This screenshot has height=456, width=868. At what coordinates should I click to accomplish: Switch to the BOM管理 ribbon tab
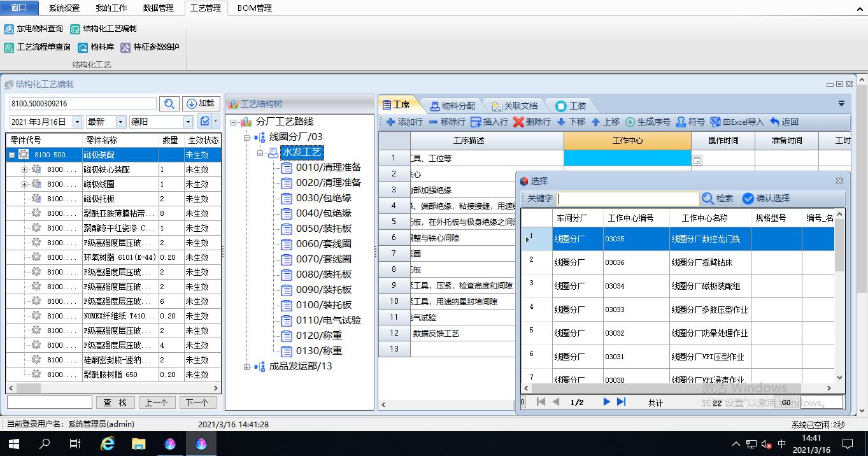point(255,8)
